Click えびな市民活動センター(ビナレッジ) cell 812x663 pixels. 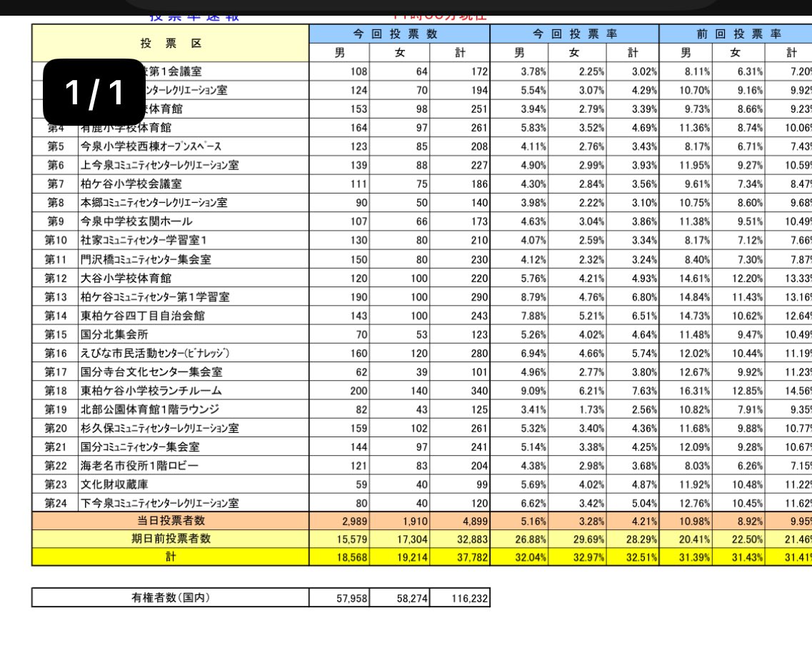(194, 353)
